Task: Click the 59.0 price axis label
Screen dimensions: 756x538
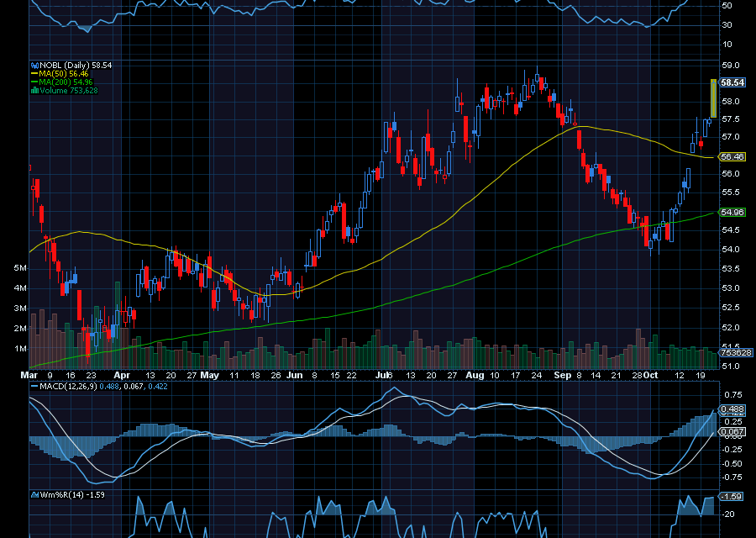Action: point(731,65)
